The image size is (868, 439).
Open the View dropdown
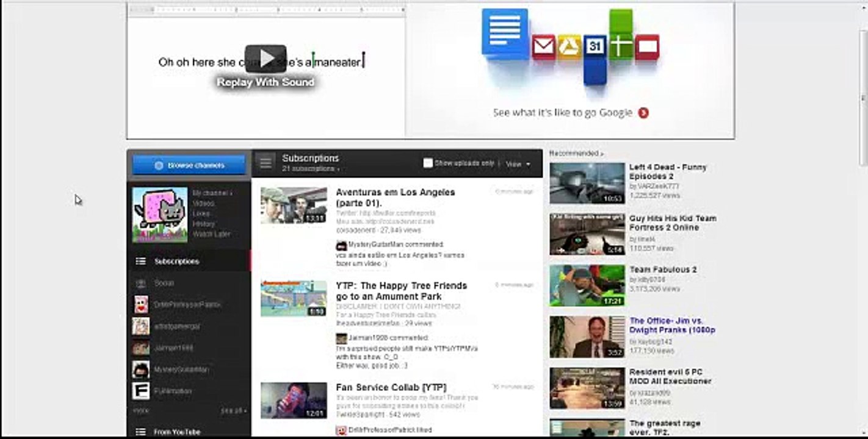[518, 164]
